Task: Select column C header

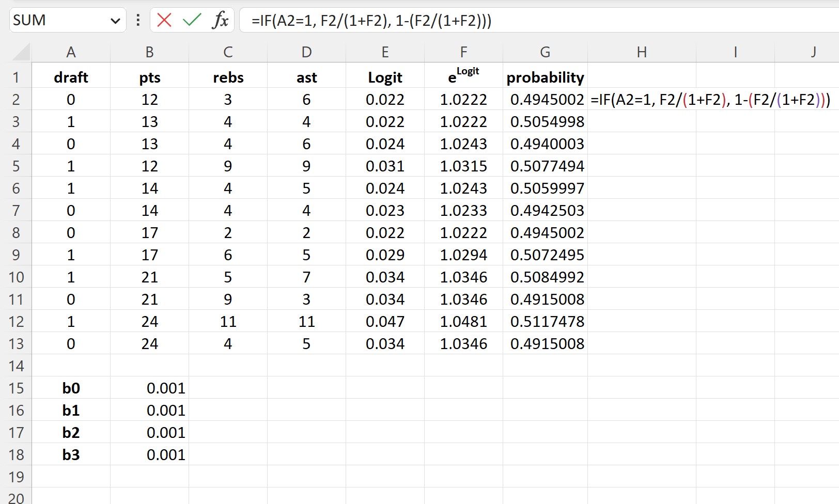Action: click(x=228, y=52)
